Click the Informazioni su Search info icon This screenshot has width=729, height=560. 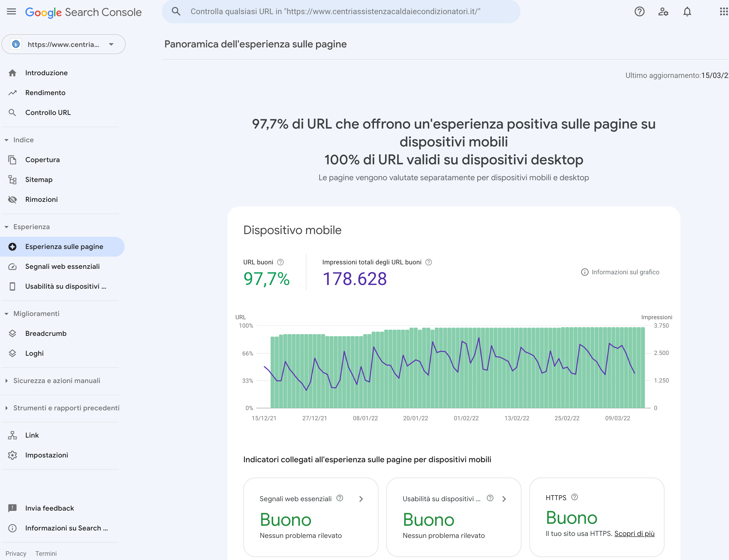point(12,528)
